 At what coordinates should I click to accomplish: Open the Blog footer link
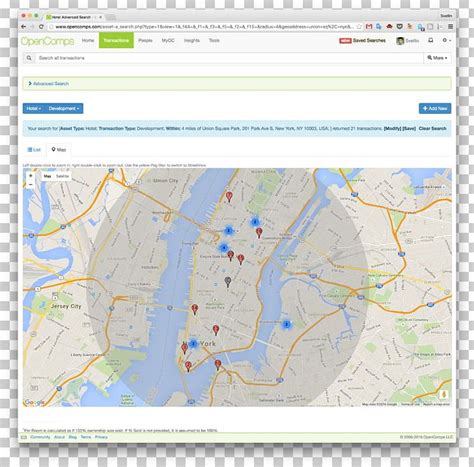(x=73, y=437)
